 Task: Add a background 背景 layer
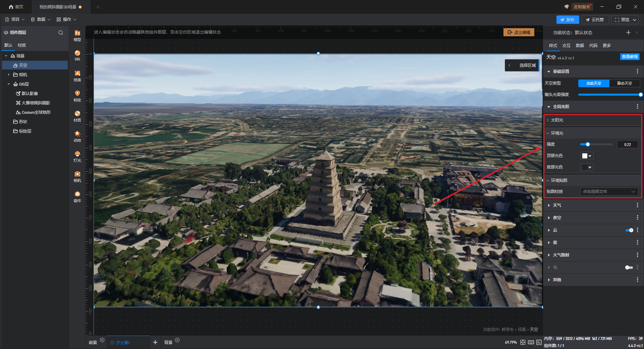pos(177,340)
